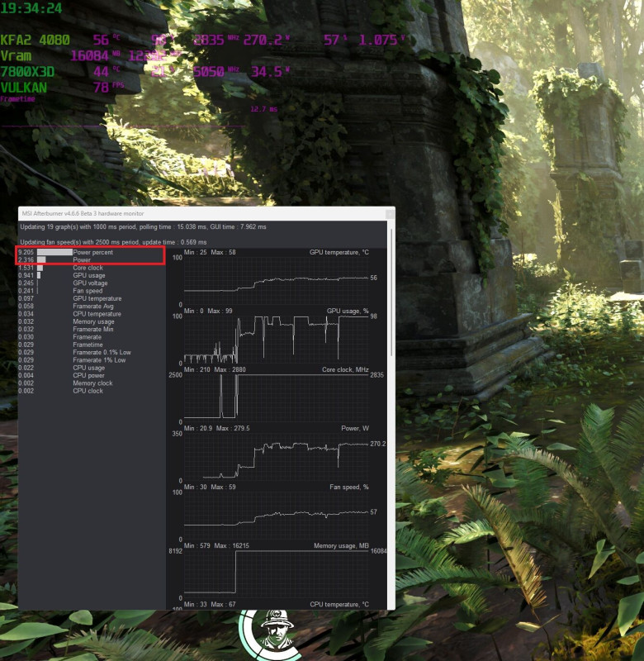Click the Core clock MHz graph area
This screenshot has width=644, height=661.
(x=277, y=398)
